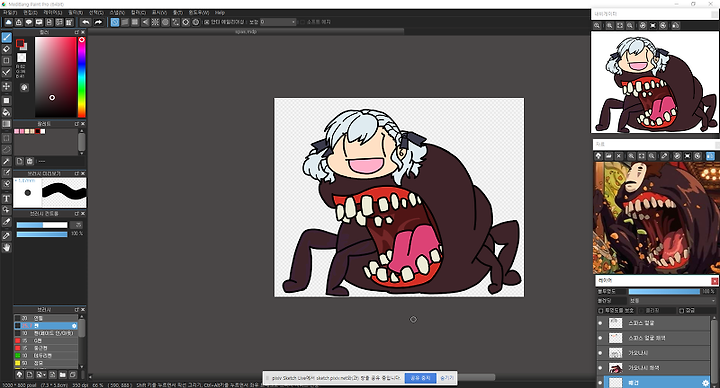Screen dimensions: 720x388
Task: Click the Redo arrow in toolbar
Action: pyautogui.click(x=98, y=22)
